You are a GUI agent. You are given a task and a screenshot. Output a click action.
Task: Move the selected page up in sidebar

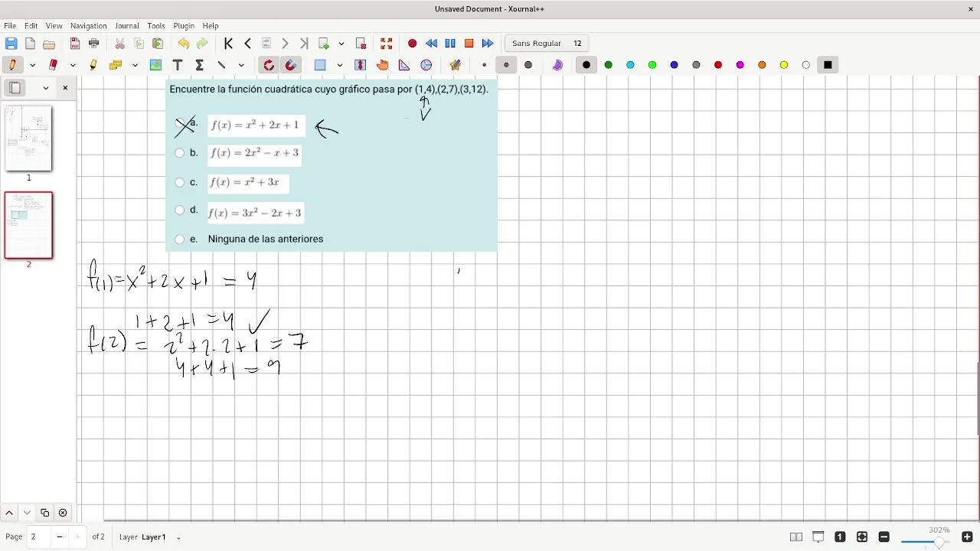pos(9,513)
